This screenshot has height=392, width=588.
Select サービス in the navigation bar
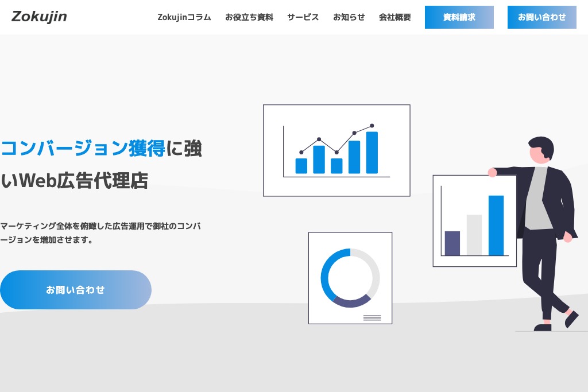(x=303, y=17)
